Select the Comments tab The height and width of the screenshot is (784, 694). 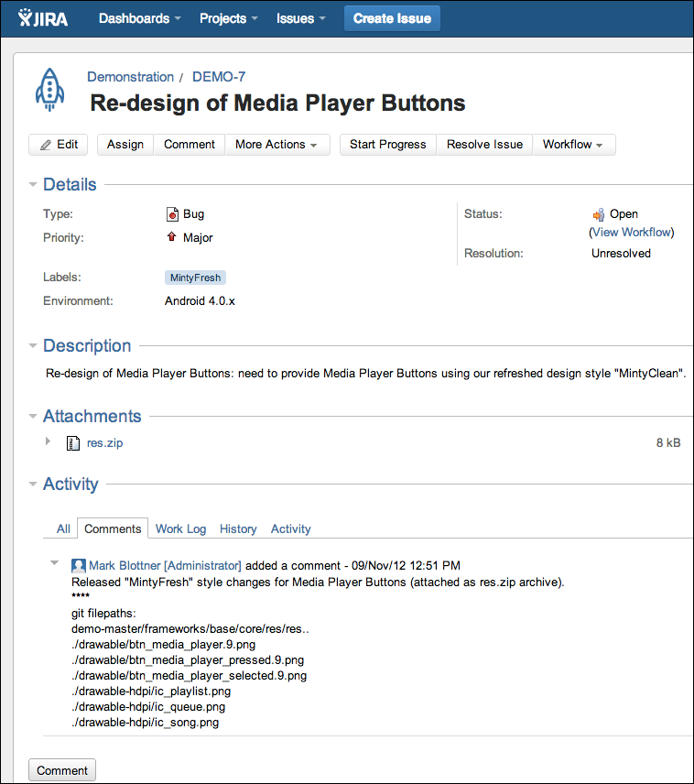click(113, 528)
